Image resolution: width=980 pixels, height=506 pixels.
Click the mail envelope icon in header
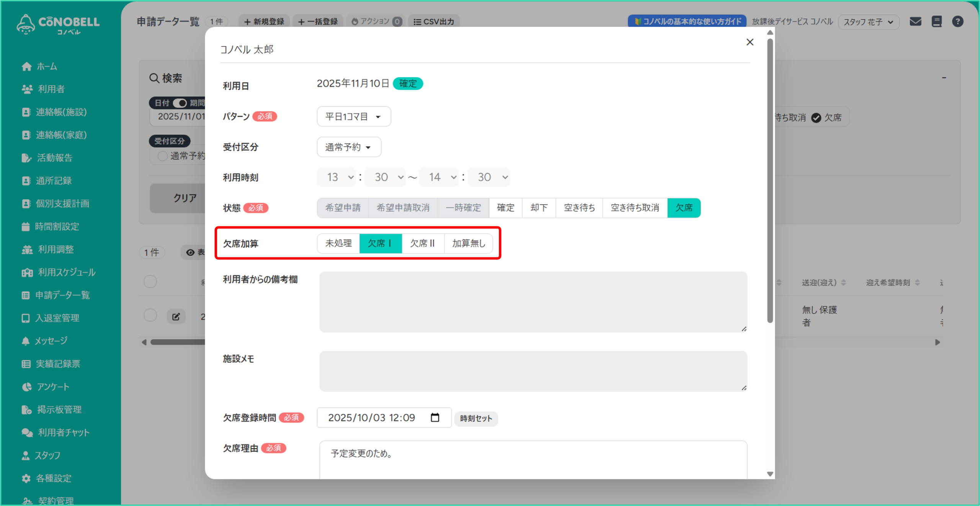tap(915, 21)
